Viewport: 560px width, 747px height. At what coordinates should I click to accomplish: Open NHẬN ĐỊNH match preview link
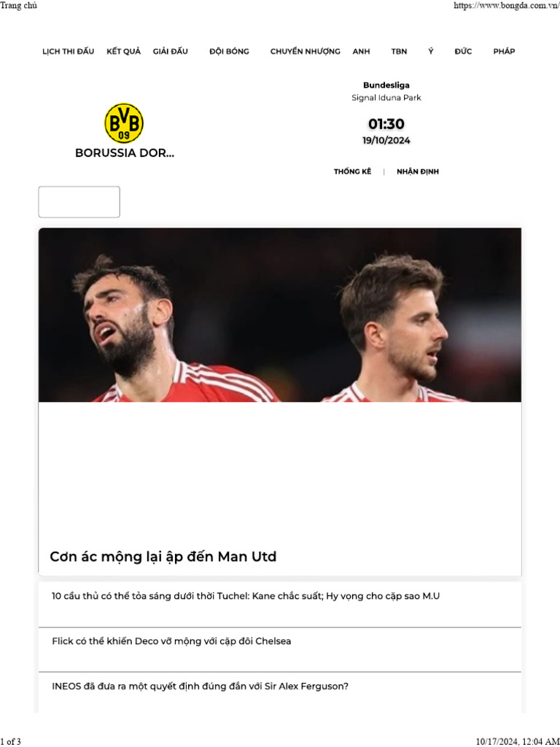click(x=418, y=171)
